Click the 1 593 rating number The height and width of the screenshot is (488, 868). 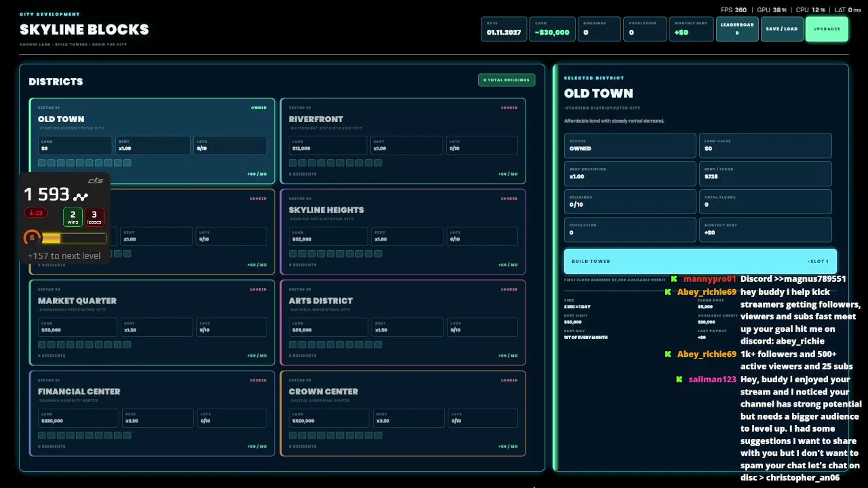coord(47,195)
